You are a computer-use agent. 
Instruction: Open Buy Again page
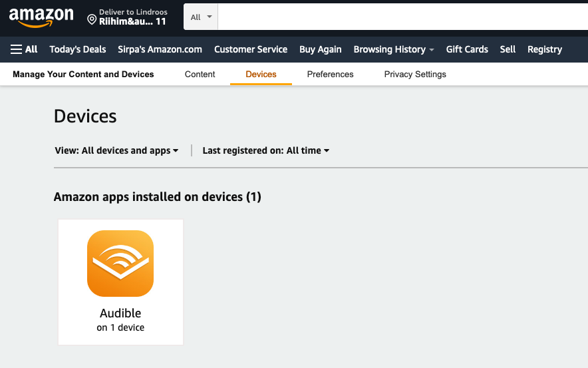coord(320,49)
